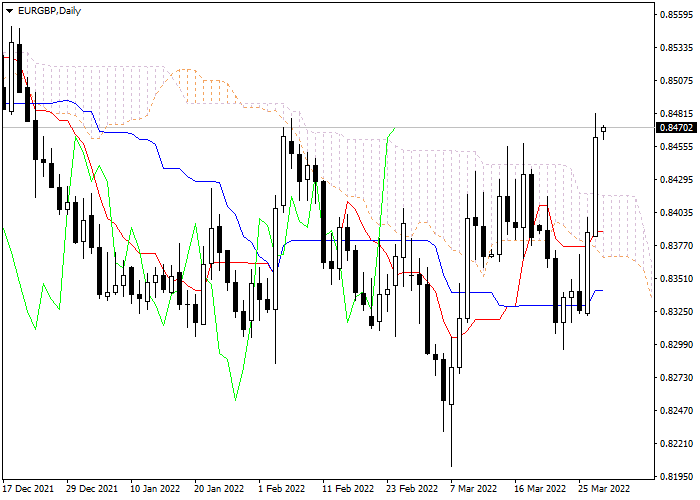Click the 25 Mar 2022 date label

[x=604, y=488]
